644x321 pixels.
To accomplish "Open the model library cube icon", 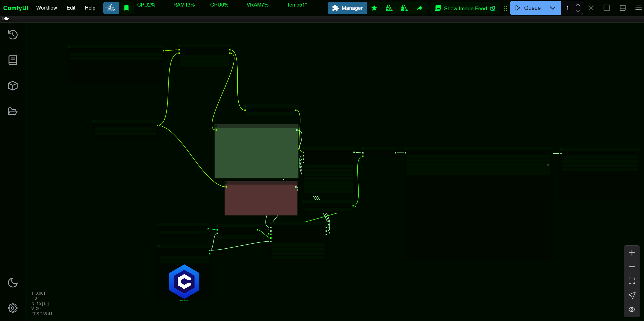I will 13,86.
